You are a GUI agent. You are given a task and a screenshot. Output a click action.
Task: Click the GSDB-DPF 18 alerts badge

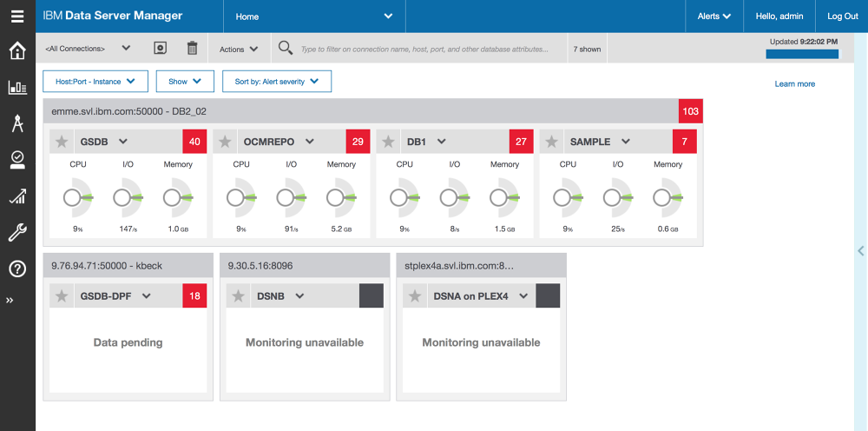[x=194, y=295]
